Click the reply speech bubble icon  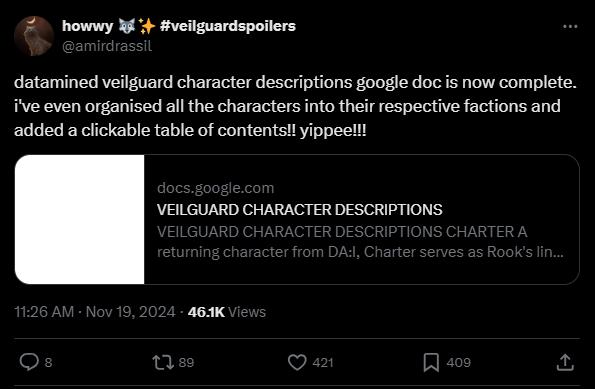click(x=29, y=362)
